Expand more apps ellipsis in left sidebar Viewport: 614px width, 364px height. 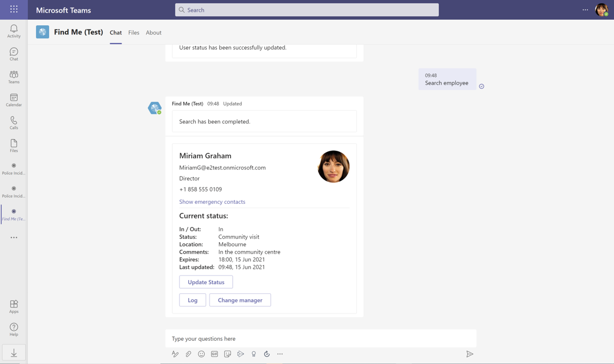pos(14,238)
